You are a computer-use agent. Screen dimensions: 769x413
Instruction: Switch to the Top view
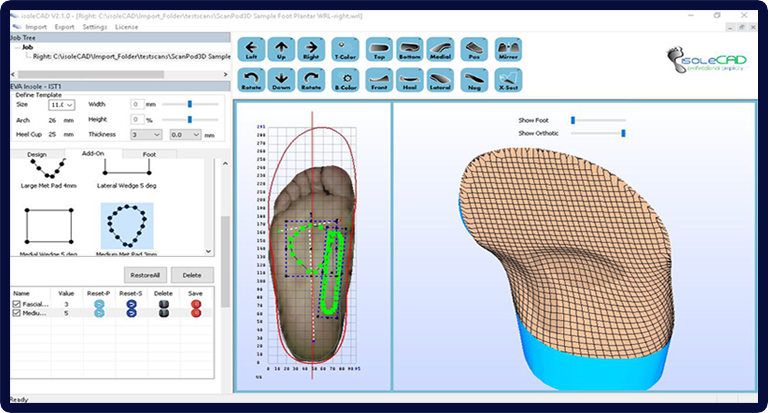coord(379,50)
